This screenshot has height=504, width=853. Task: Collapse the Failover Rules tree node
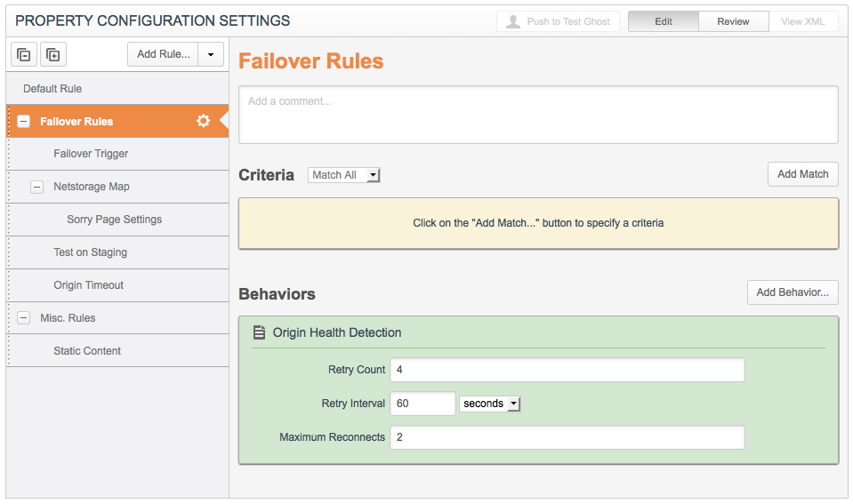tap(24, 122)
